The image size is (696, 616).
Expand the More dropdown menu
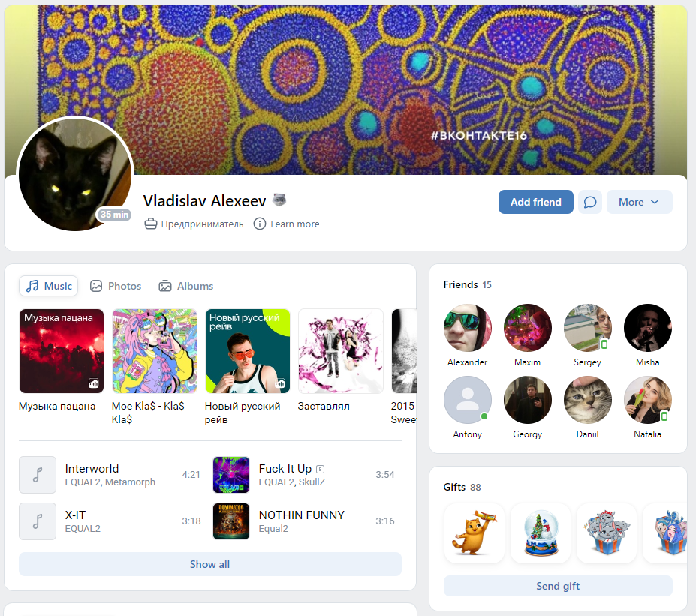(639, 203)
